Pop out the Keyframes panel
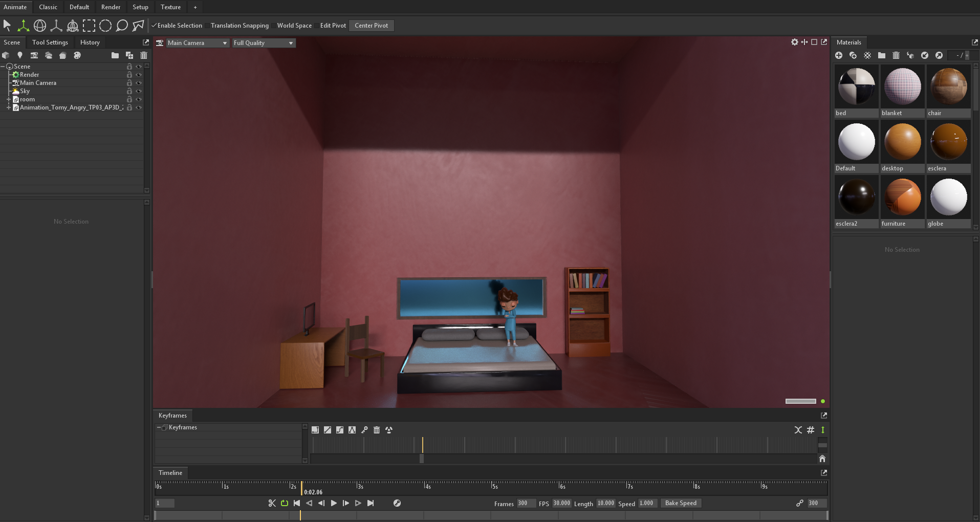 click(x=824, y=416)
